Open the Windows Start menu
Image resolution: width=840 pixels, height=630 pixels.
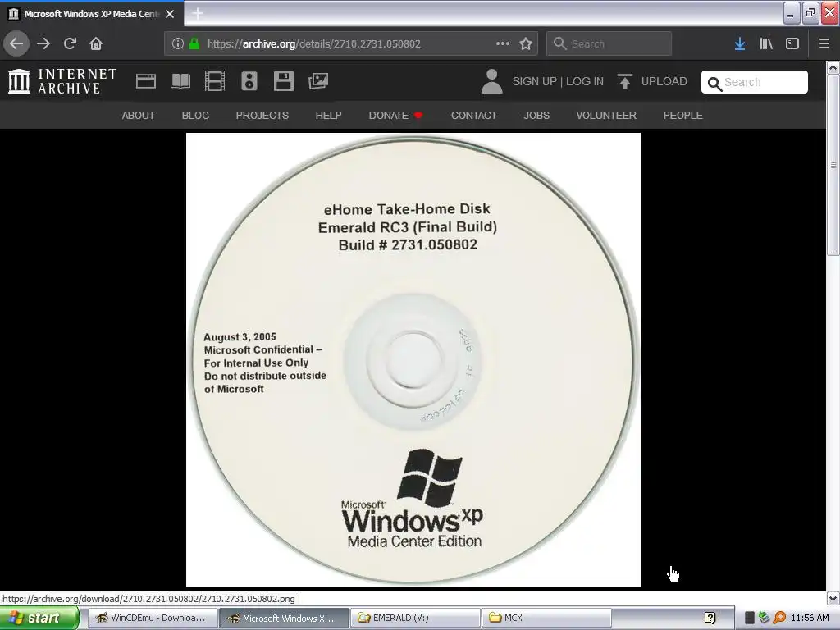pyautogui.click(x=39, y=618)
